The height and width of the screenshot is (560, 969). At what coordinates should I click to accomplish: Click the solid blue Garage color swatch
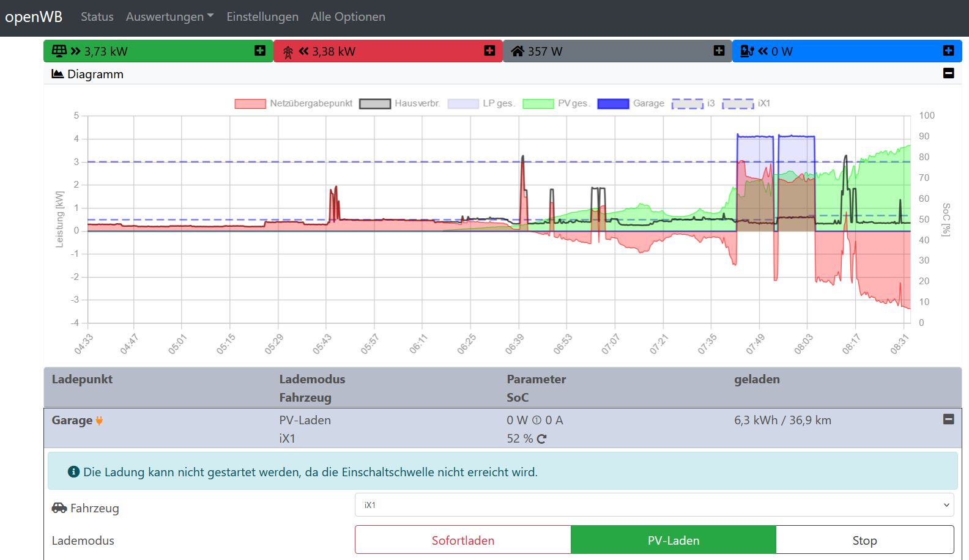pos(613,104)
